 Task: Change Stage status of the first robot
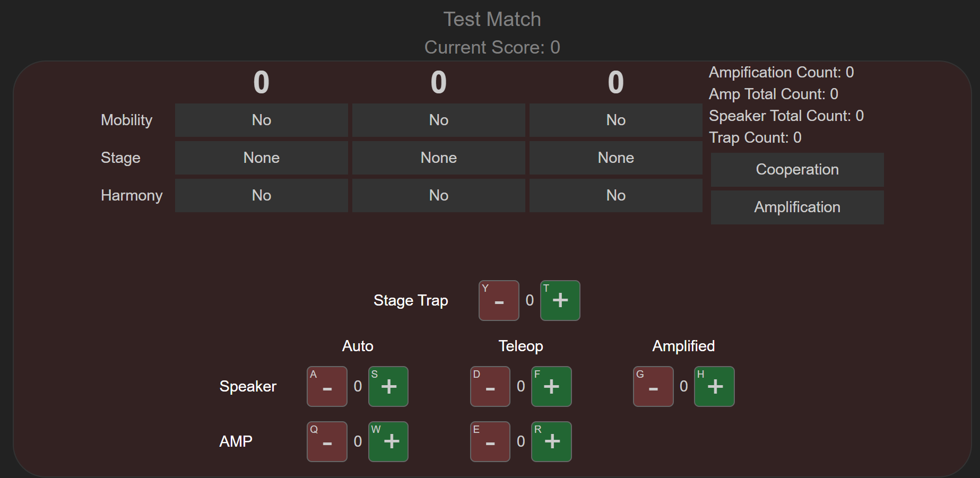click(262, 158)
